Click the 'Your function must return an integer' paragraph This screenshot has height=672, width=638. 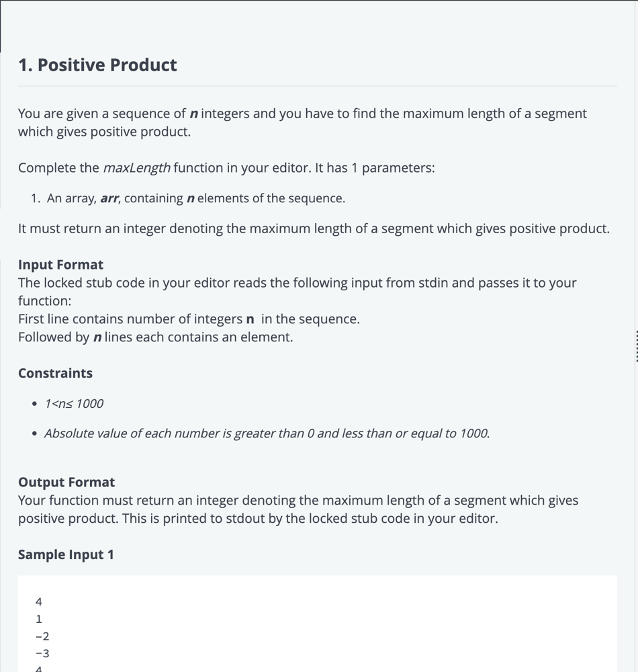click(298, 509)
